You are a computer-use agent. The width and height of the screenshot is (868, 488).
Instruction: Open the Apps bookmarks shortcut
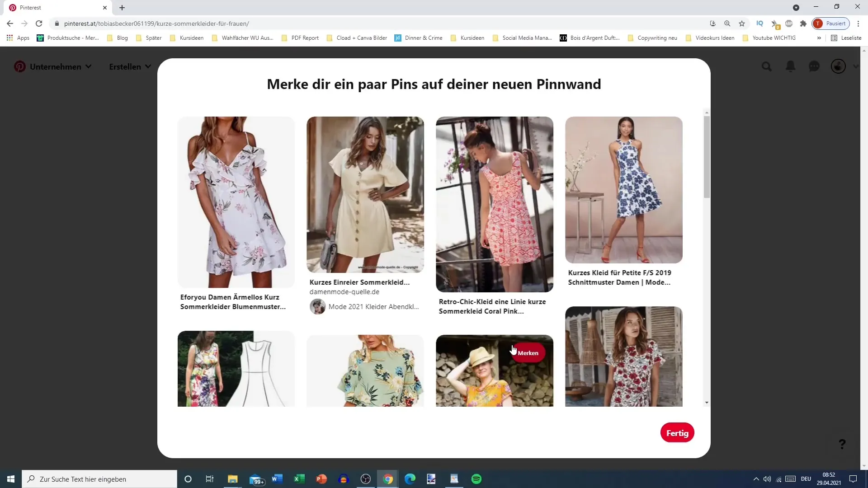tap(18, 38)
